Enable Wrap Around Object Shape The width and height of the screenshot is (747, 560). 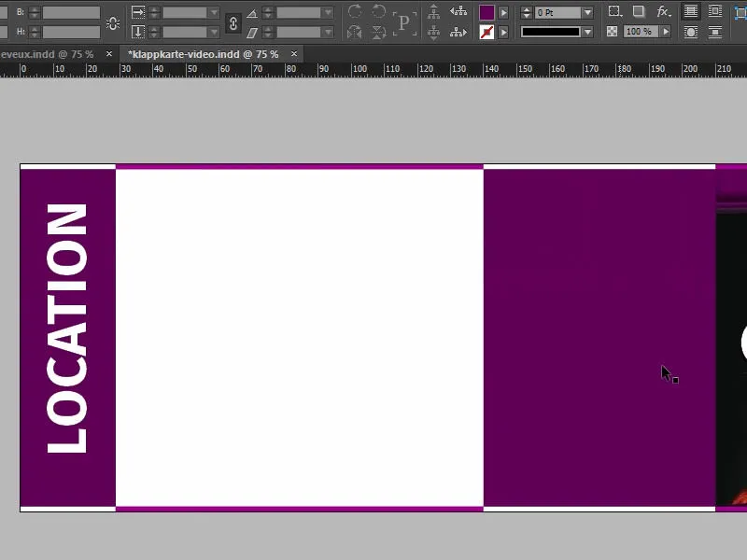(691, 32)
